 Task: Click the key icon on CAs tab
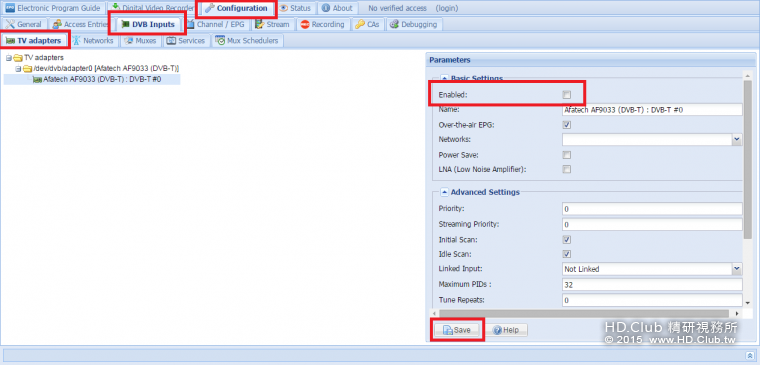(x=359, y=24)
